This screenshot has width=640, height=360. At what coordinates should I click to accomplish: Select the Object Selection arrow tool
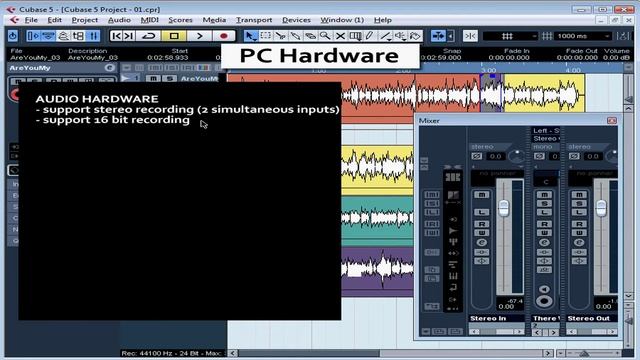tap(250, 36)
